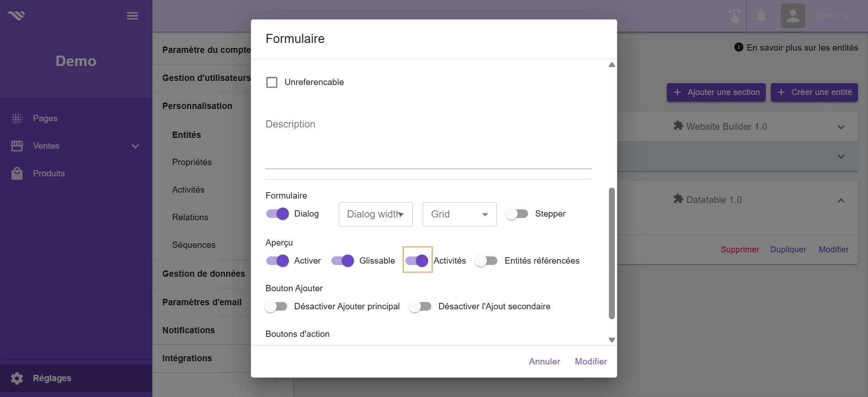Click the tutorial pointer icon in header

point(734,16)
